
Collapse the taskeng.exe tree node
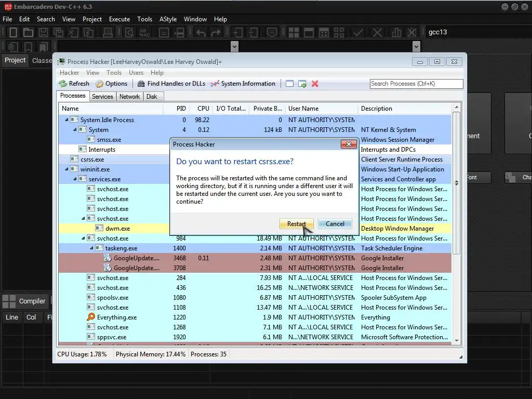point(91,248)
